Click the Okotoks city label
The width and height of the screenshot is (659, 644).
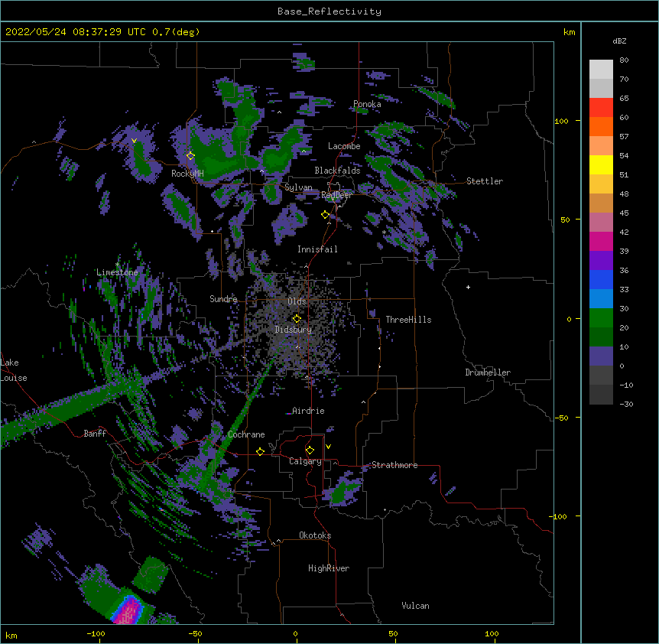click(x=315, y=535)
